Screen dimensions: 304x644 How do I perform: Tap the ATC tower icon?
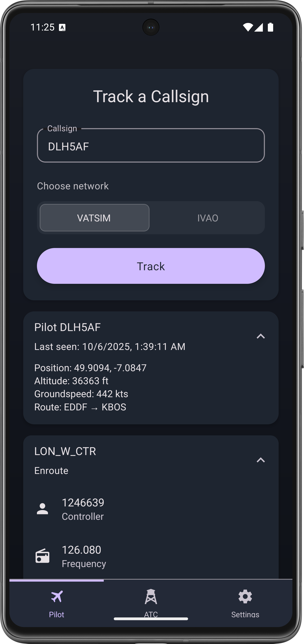click(x=151, y=597)
